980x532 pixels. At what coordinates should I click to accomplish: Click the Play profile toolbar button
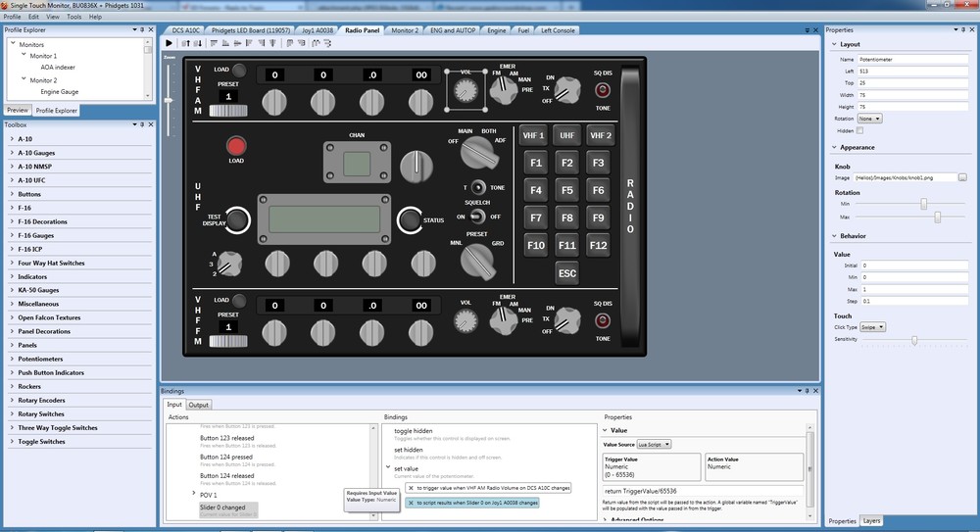click(x=169, y=43)
